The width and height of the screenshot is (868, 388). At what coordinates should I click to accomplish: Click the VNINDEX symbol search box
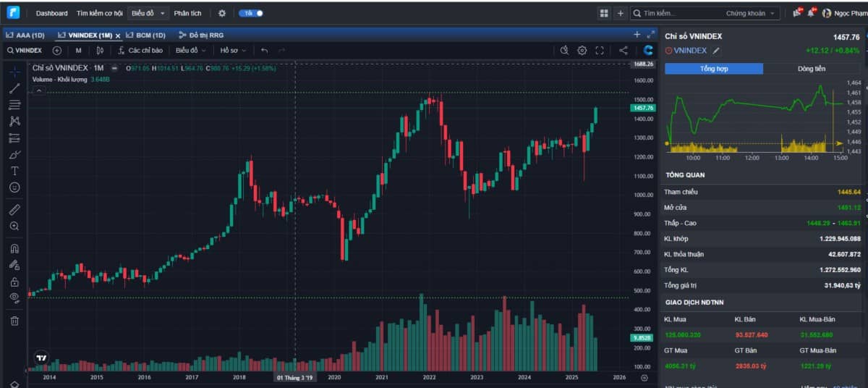coord(26,51)
